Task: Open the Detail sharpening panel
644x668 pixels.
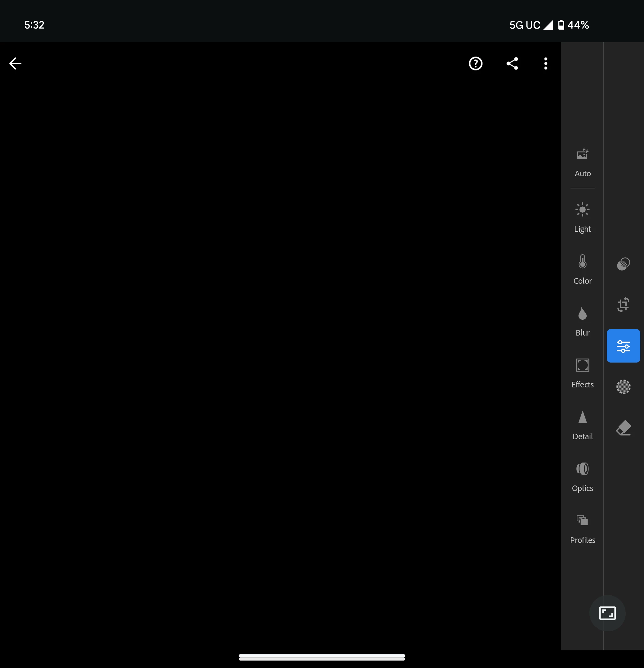Action: coord(582,425)
